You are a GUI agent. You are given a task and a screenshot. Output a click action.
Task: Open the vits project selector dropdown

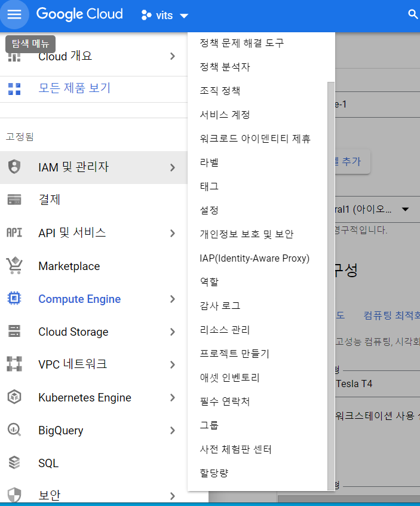[165, 15]
